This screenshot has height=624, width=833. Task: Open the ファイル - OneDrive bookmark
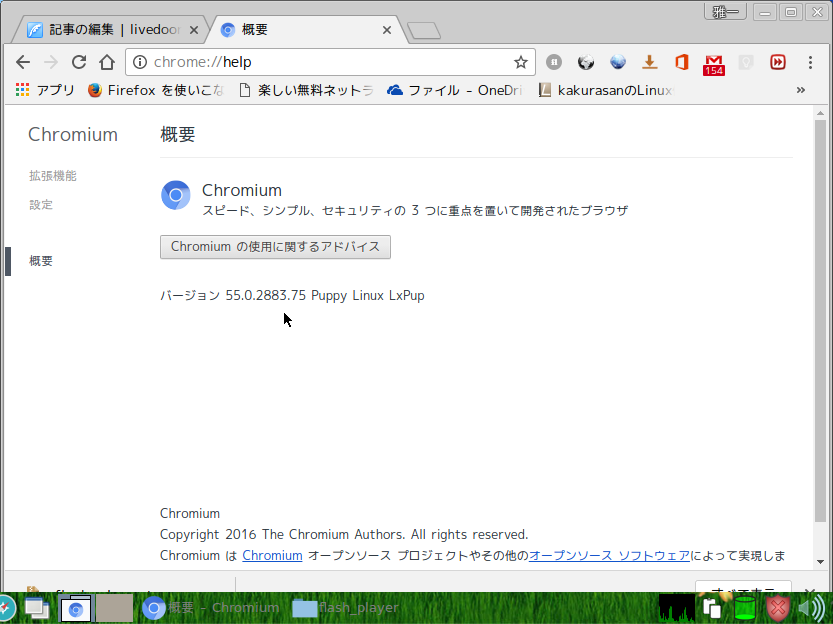point(455,90)
